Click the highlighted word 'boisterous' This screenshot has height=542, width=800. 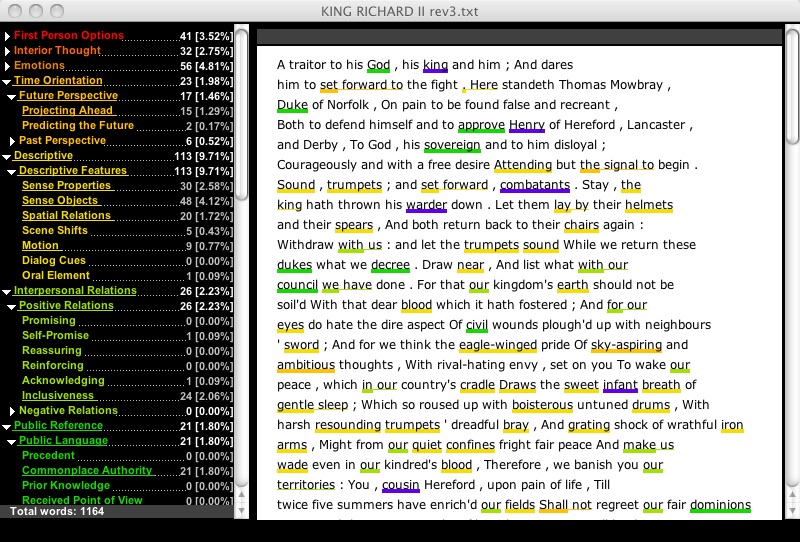point(542,405)
